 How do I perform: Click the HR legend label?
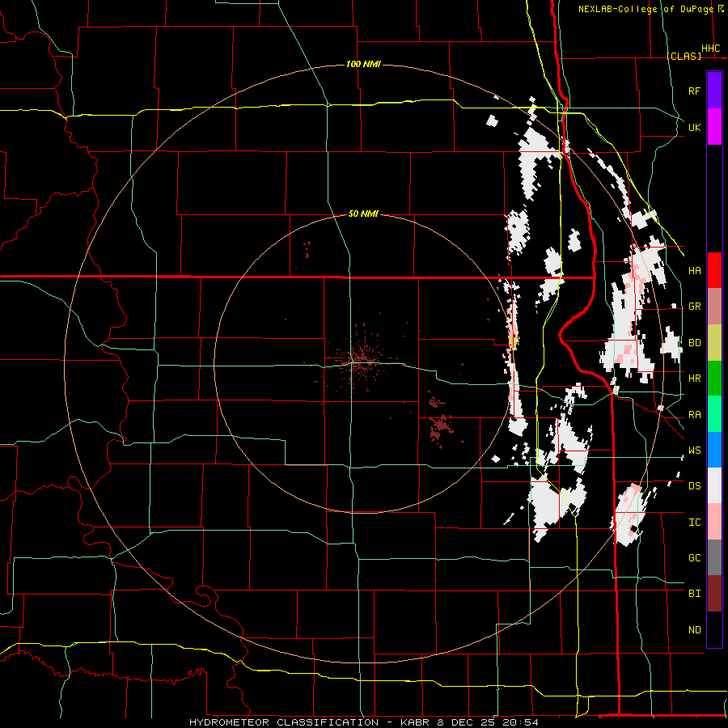[694, 379]
